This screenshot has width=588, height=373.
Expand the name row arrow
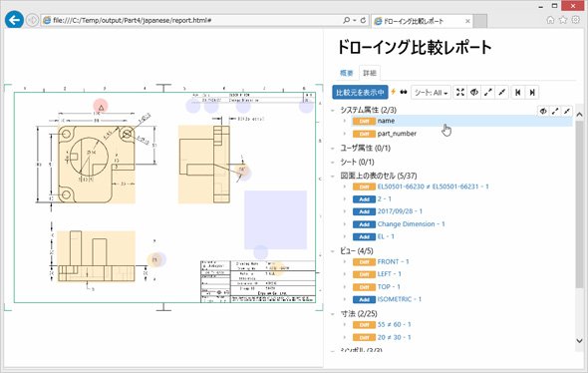pyautogui.click(x=345, y=121)
